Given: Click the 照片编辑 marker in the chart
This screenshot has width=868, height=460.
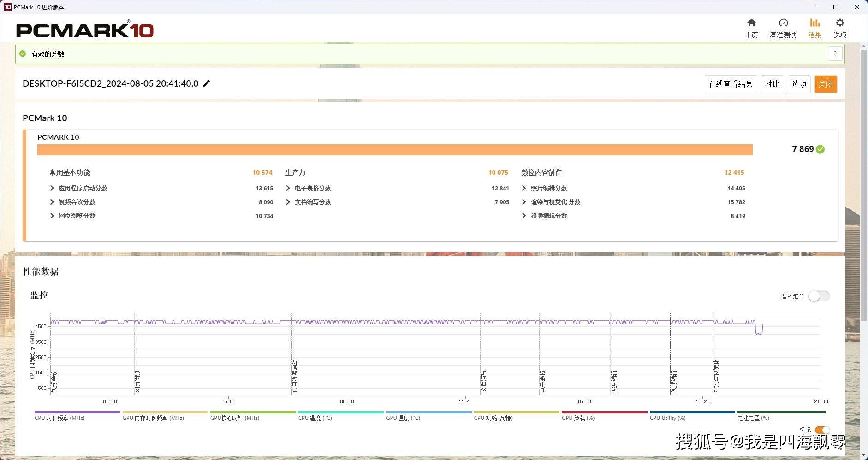Looking at the screenshot, I should 614,381.
